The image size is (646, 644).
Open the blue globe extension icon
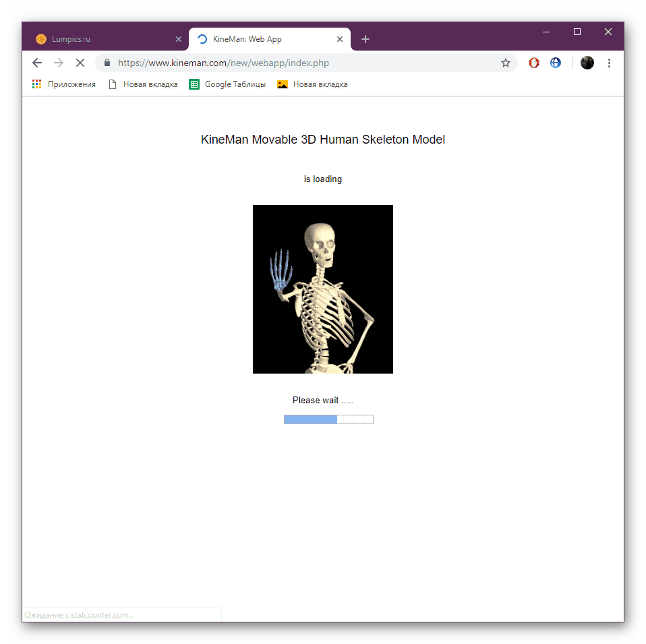(556, 63)
